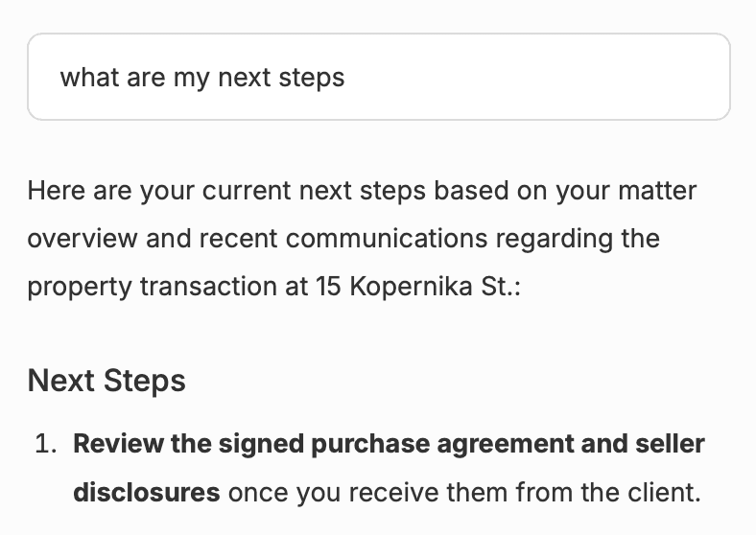Select the "Next Steps" heading
Screen dimensions: 756x535
pyautogui.click(x=106, y=381)
